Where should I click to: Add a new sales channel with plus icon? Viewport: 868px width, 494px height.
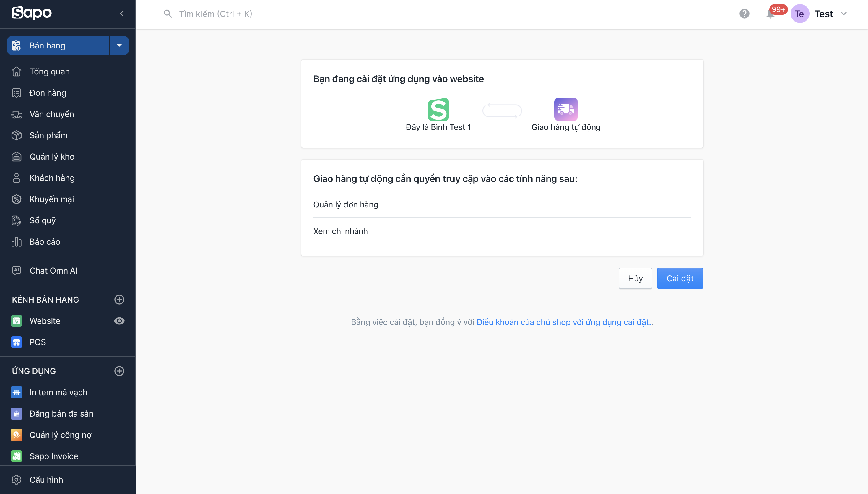pyautogui.click(x=119, y=300)
